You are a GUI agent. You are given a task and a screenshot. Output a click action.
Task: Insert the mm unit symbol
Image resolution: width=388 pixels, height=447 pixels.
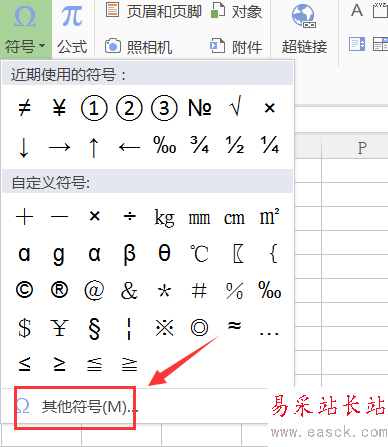199,218
